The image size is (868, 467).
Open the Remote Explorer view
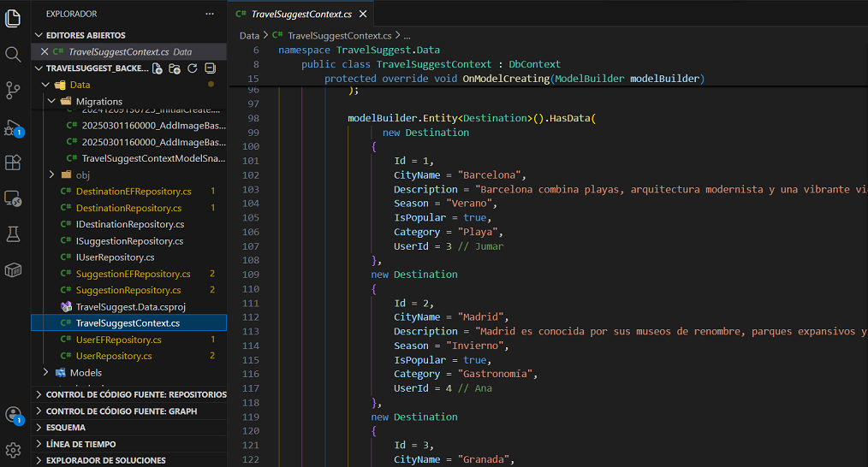pyautogui.click(x=13, y=198)
